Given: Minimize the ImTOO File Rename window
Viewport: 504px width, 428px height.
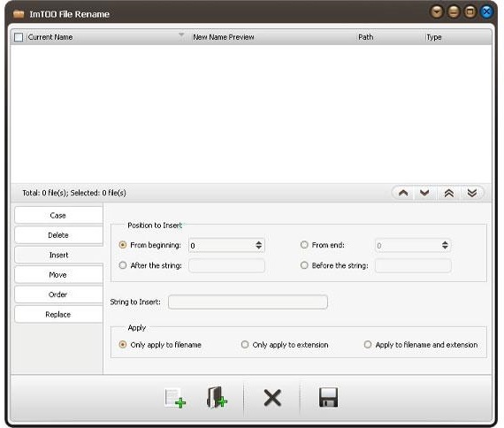Looking at the screenshot, I should tap(454, 11).
